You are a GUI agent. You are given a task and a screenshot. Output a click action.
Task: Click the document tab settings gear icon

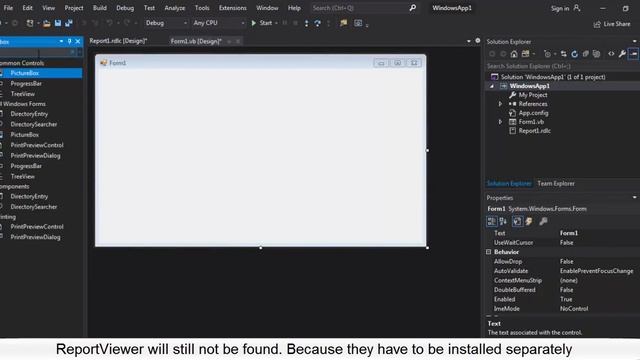(x=478, y=41)
